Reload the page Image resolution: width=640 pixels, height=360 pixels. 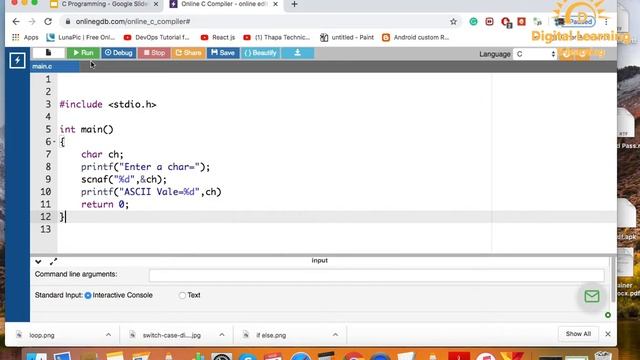point(48,22)
